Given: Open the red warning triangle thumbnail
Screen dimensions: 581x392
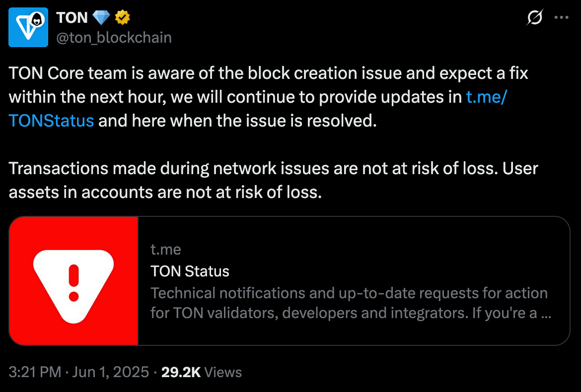Looking at the screenshot, I should (73, 281).
